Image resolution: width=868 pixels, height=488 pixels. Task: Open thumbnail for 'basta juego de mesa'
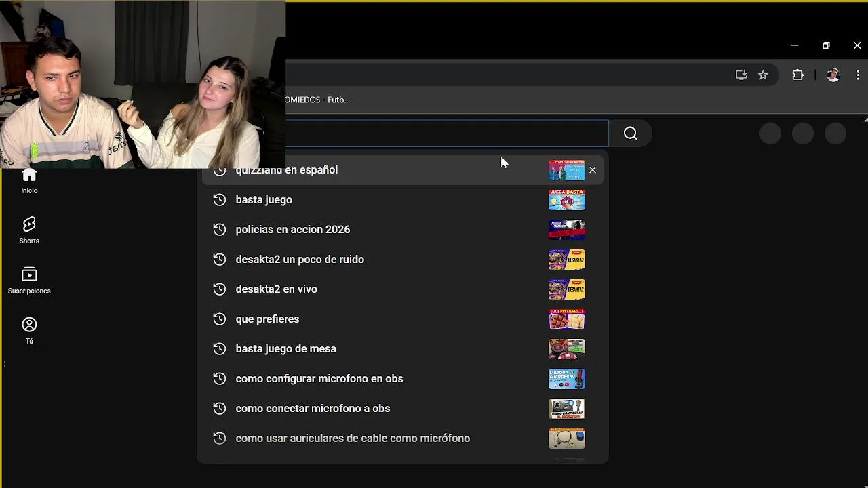[x=566, y=348]
